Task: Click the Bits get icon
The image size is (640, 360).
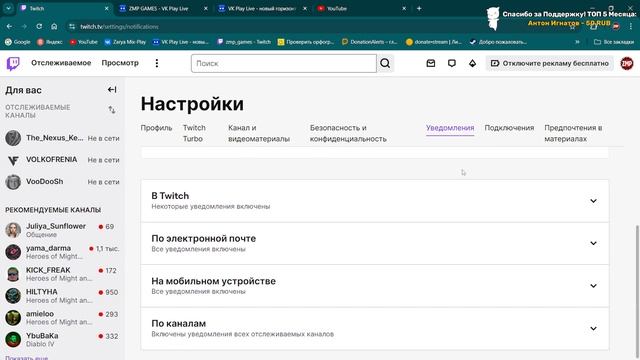Action: (x=472, y=63)
